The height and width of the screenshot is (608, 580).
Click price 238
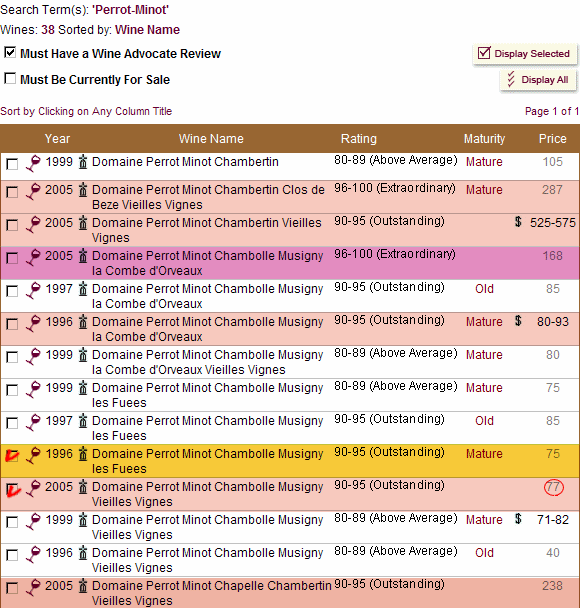pos(552,586)
